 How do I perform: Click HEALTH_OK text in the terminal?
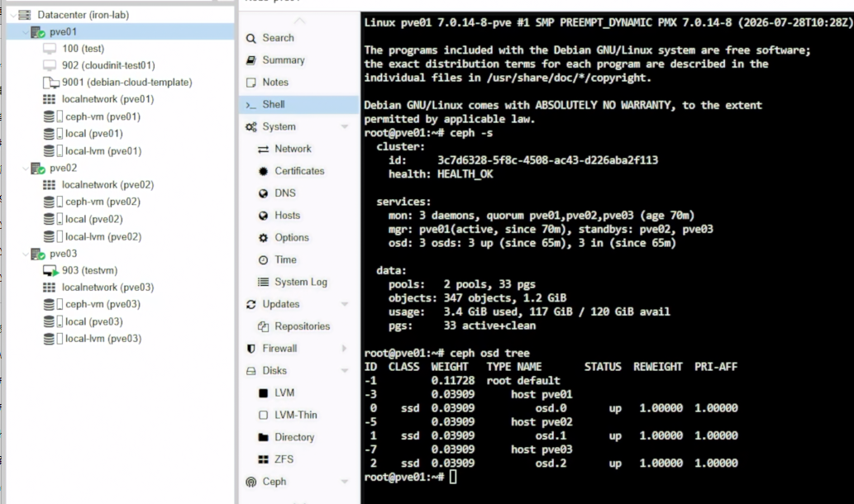click(x=465, y=174)
